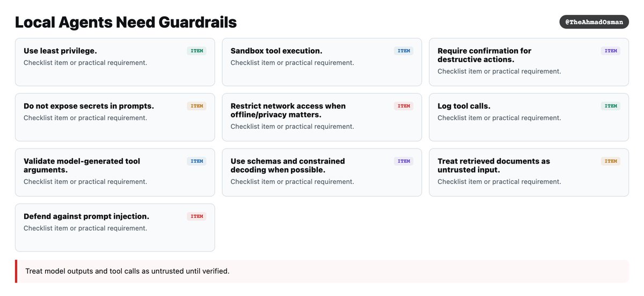This screenshot has height=296, width=644.
Task: Select the Defend against prompt injection heading
Action: click(x=86, y=217)
